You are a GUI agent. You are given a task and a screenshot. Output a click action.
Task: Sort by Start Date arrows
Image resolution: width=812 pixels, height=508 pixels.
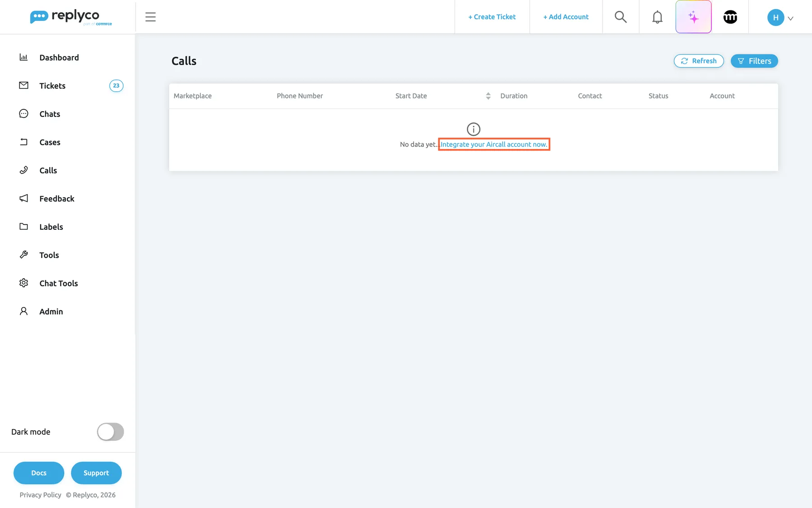click(488, 96)
